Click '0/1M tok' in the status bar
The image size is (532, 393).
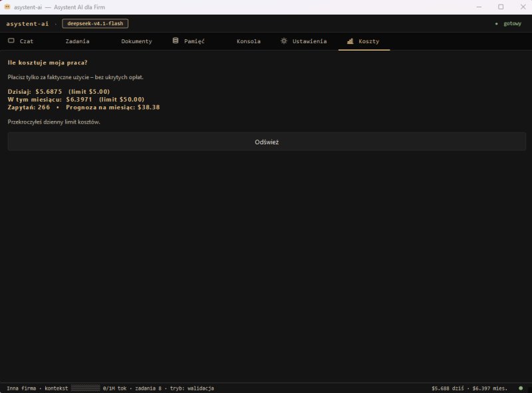(114, 388)
